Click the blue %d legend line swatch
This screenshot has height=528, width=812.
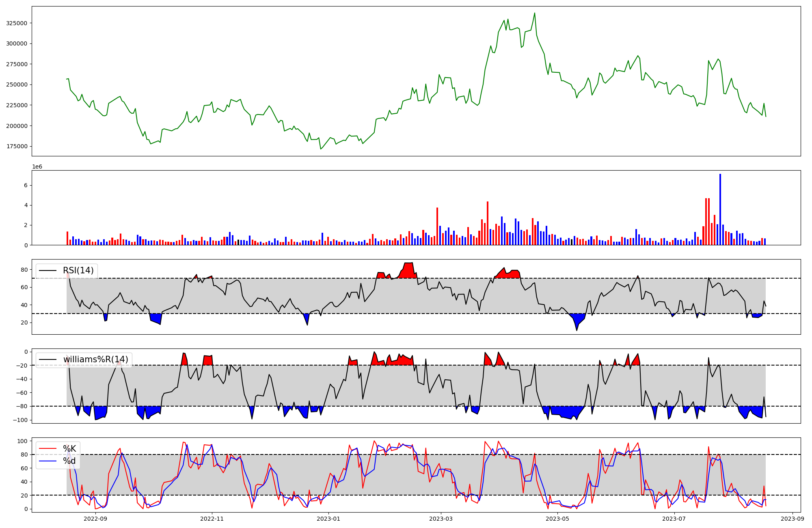(47, 461)
